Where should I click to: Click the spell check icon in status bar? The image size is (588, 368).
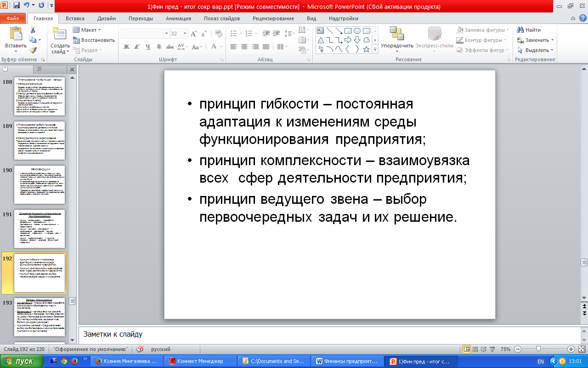click(140, 349)
